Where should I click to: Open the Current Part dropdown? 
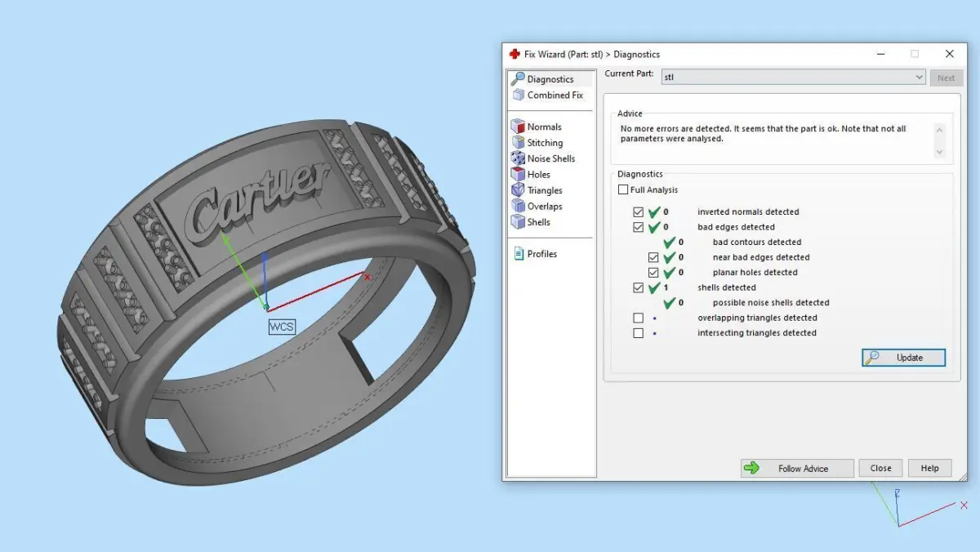[792, 78]
